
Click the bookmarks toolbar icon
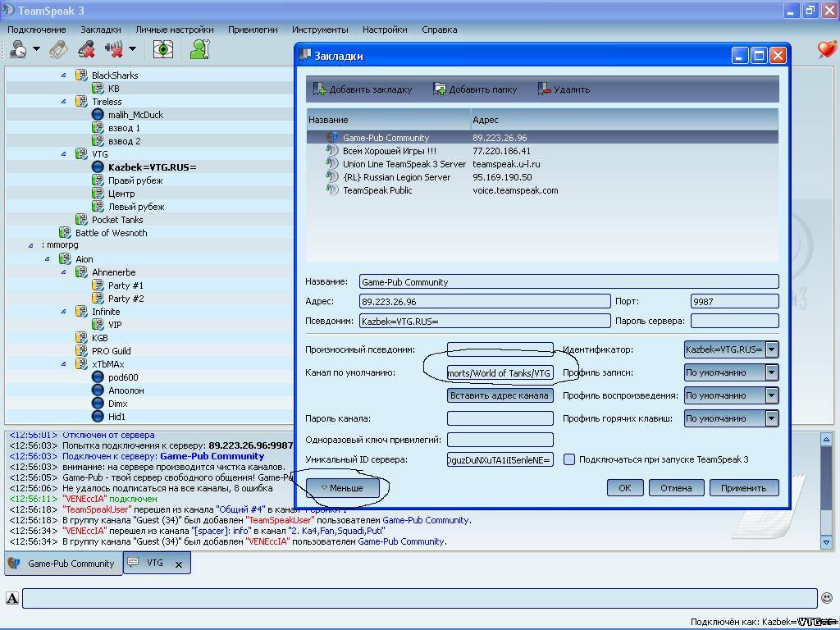point(58,49)
